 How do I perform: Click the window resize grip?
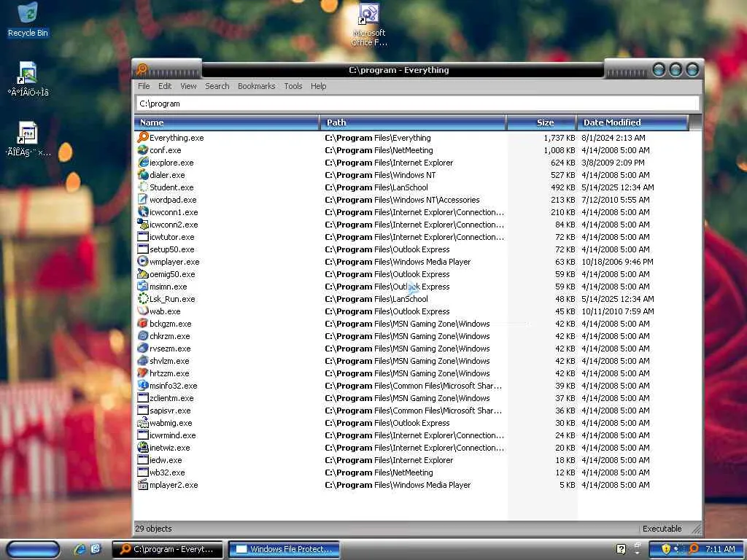tap(697, 529)
